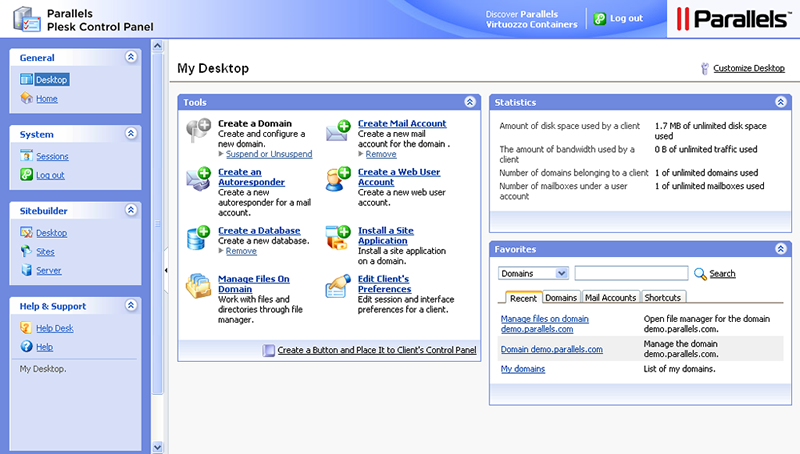This screenshot has width=800, height=454.
Task: Open Manage files on domain demo.parallels.com
Action: click(x=544, y=324)
